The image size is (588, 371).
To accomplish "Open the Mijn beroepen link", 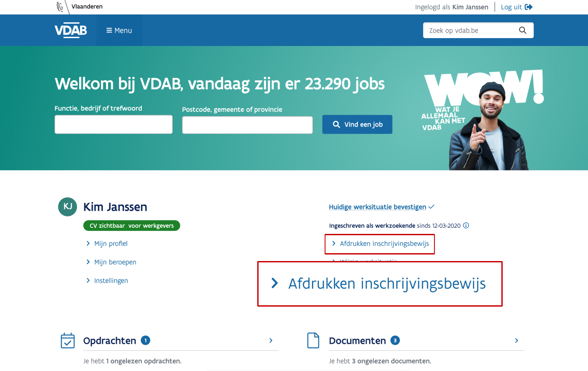I will (115, 262).
